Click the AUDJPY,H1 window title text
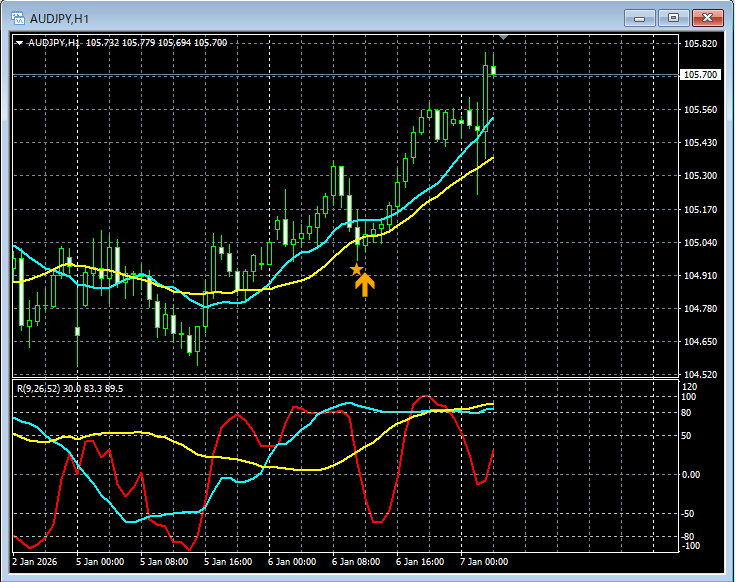 [x=59, y=19]
